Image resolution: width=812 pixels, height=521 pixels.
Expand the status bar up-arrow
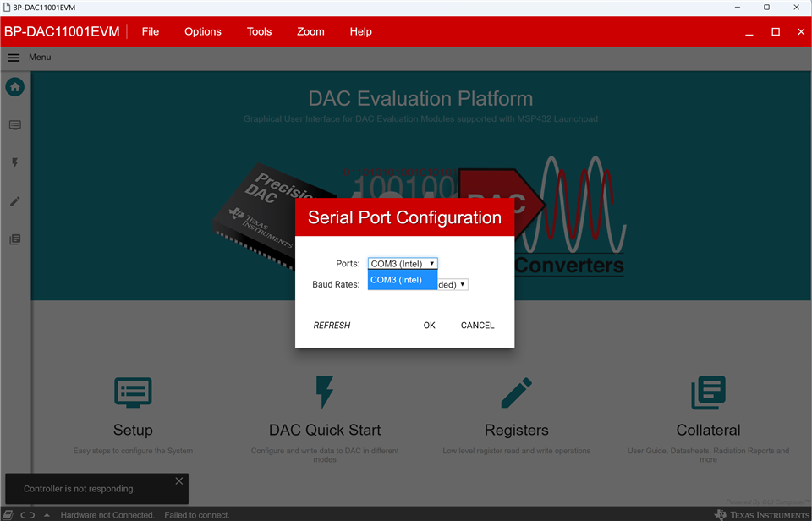pos(47,515)
